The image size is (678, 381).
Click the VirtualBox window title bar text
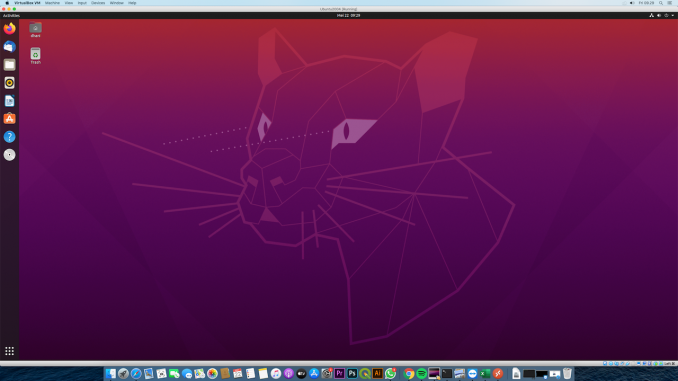(x=339, y=9)
